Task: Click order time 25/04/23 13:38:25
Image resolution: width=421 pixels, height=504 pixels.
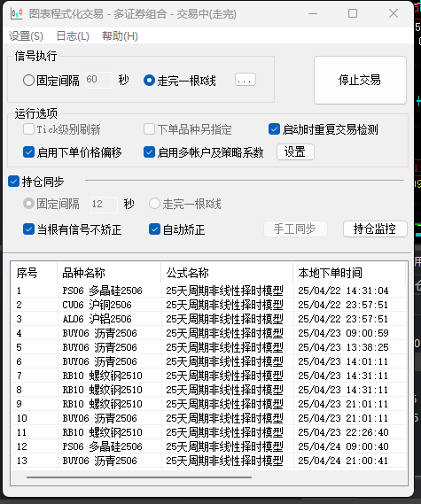Action: pos(343,347)
